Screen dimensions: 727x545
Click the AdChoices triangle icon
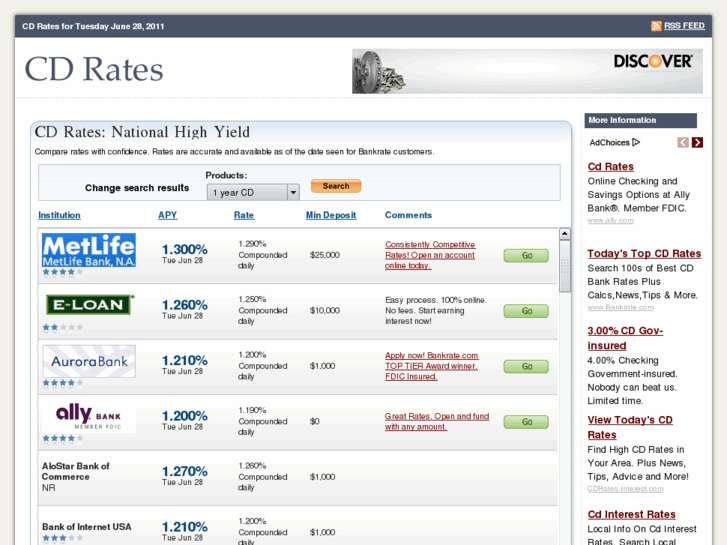(x=636, y=143)
